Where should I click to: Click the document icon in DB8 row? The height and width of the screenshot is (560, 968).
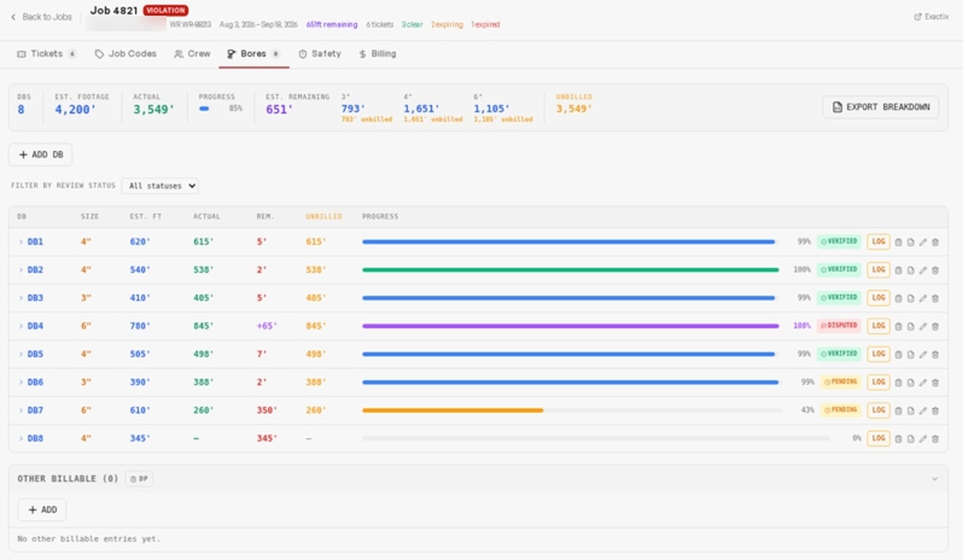[910, 439]
